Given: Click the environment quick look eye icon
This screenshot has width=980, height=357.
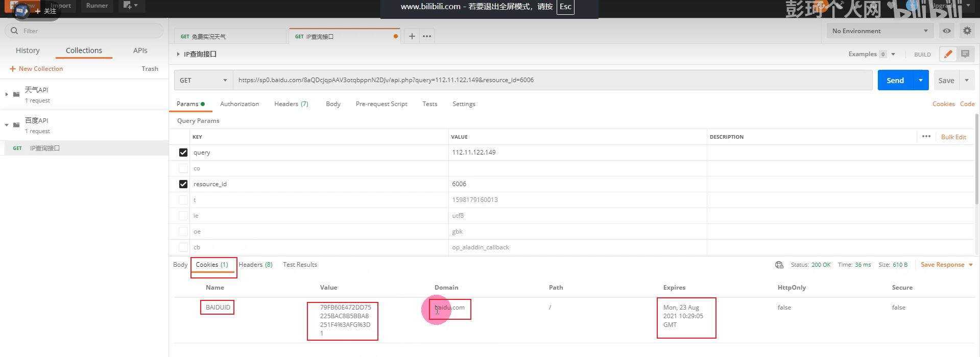Looking at the screenshot, I should tap(946, 31).
